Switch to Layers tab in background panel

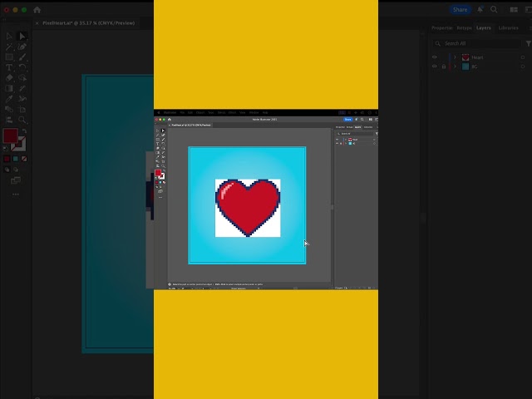coord(484,27)
